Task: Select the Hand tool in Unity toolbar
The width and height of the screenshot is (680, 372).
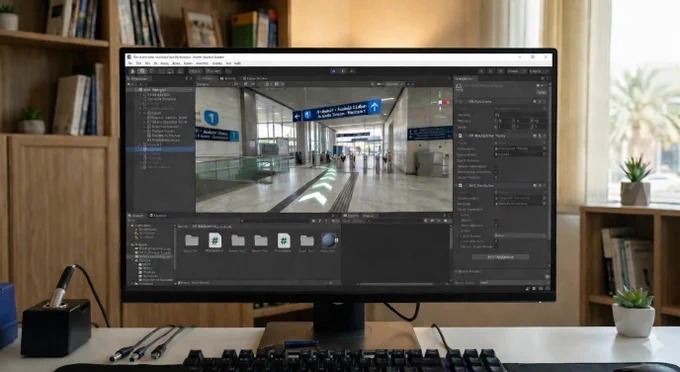Action: point(132,71)
